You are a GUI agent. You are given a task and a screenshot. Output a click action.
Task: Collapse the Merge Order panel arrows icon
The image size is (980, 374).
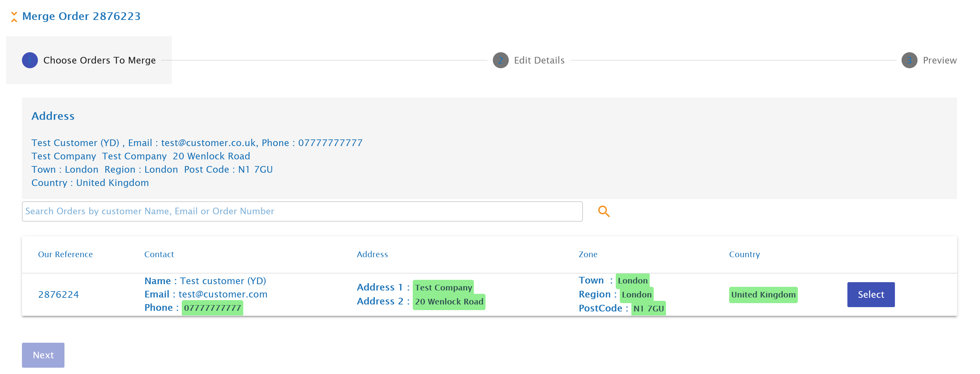(x=14, y=17)
